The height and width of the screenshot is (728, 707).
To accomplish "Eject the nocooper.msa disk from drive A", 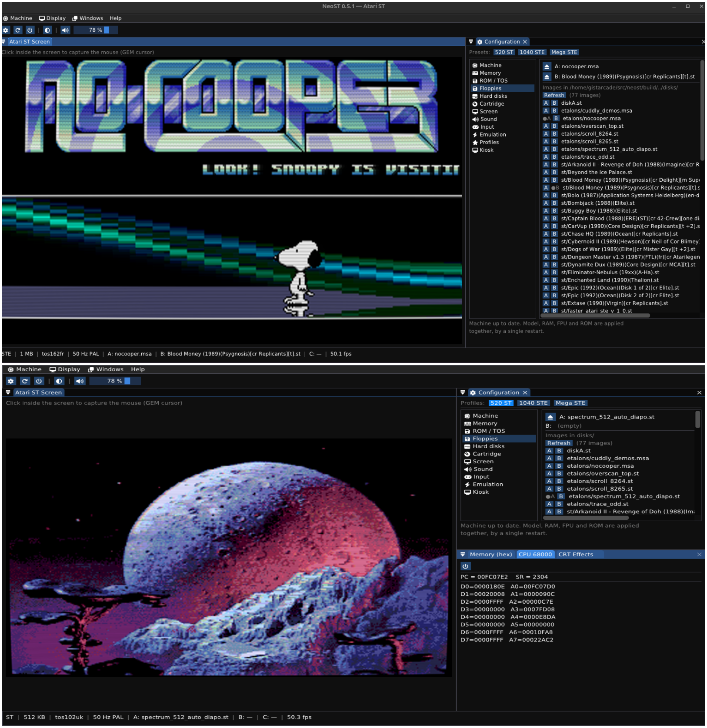I will tap(547, 66).
